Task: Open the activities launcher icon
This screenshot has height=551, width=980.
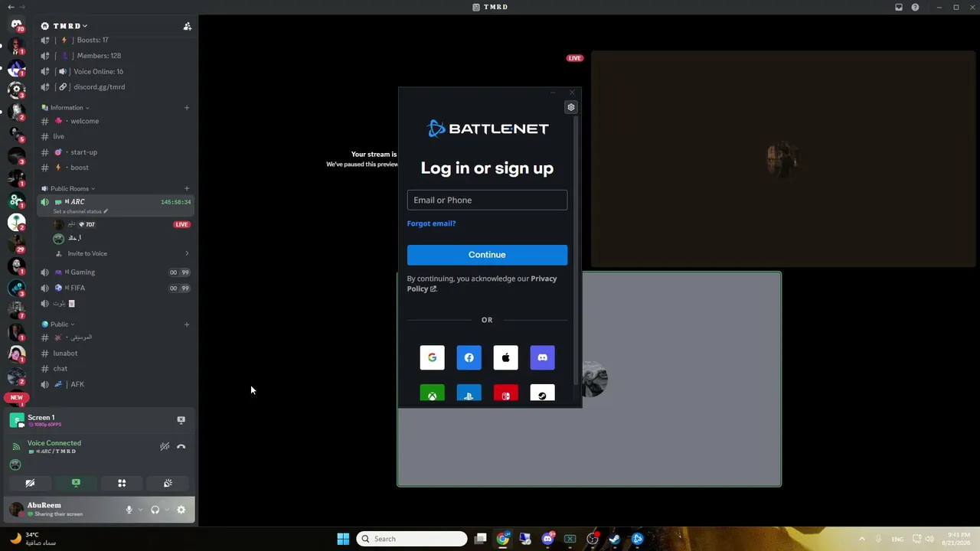Action: click(122, 483)
